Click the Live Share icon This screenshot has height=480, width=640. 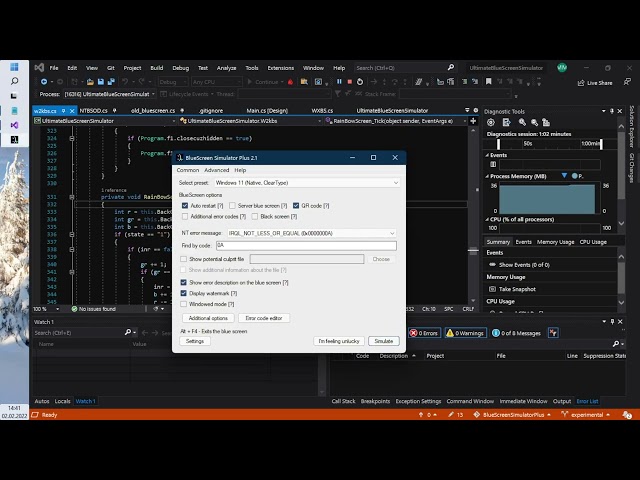point(581,83)
